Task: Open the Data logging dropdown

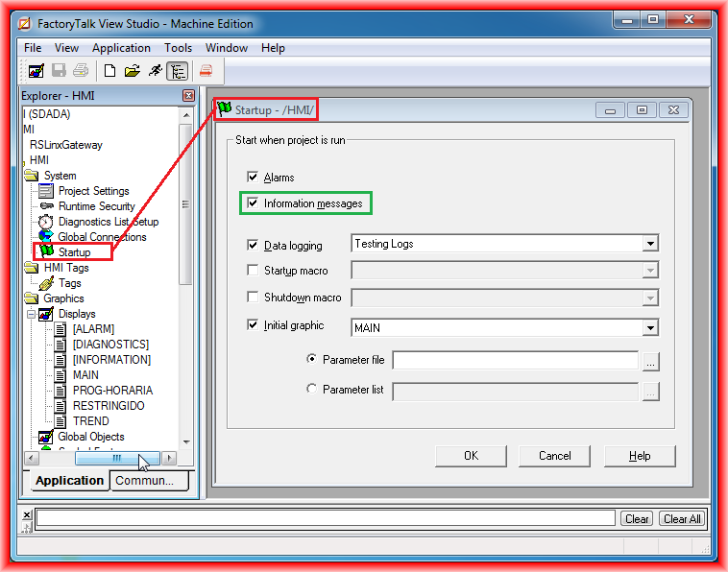Action: (650, 244)
